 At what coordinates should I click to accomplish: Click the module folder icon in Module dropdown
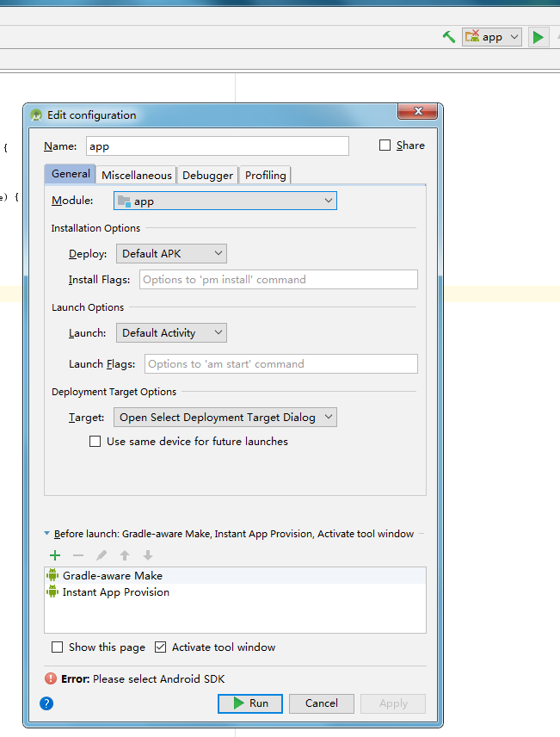pyautogui.click(x=124, y=201)
